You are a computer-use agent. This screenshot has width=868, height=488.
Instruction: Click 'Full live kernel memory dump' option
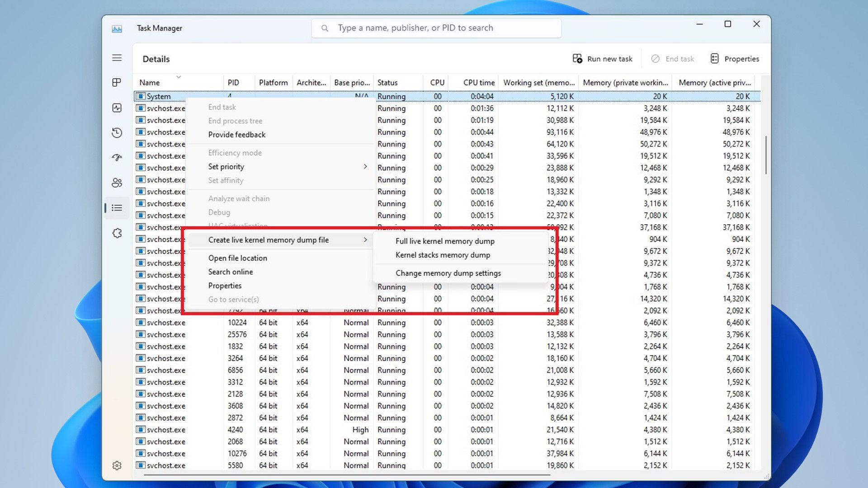click(445, 241)
